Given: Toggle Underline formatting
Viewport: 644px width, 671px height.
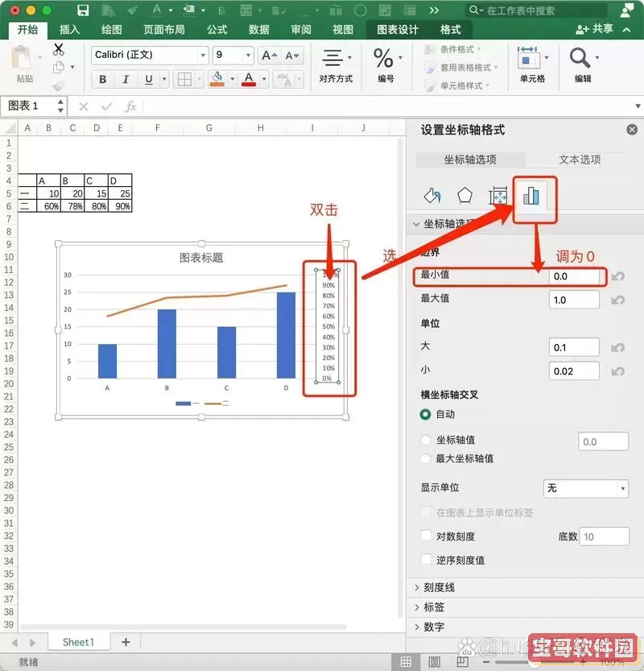Looking at the screenshot, I should coord(149,79).
